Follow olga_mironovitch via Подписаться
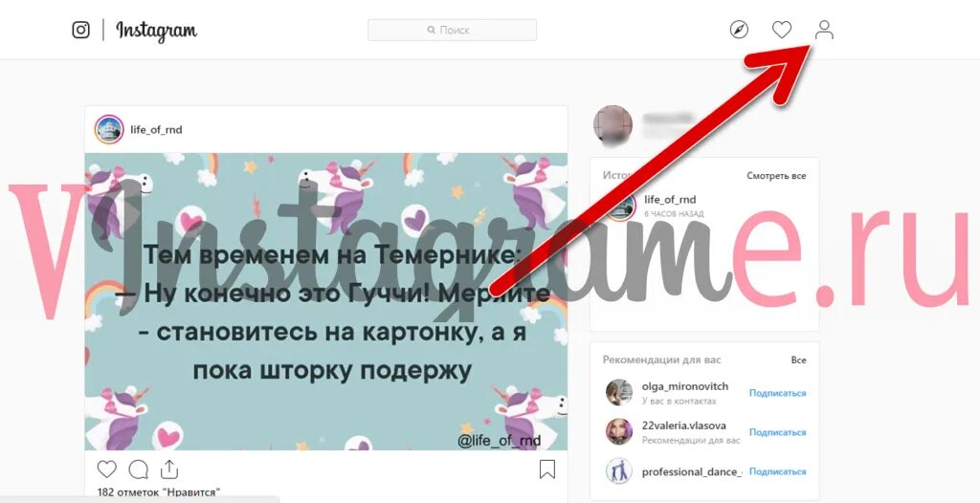 777,393
